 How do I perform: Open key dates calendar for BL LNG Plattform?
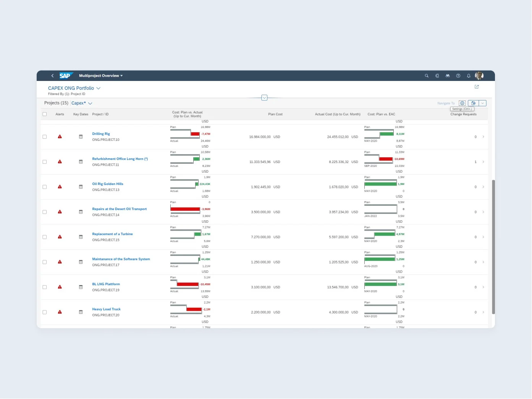click(x=81, y=287)
